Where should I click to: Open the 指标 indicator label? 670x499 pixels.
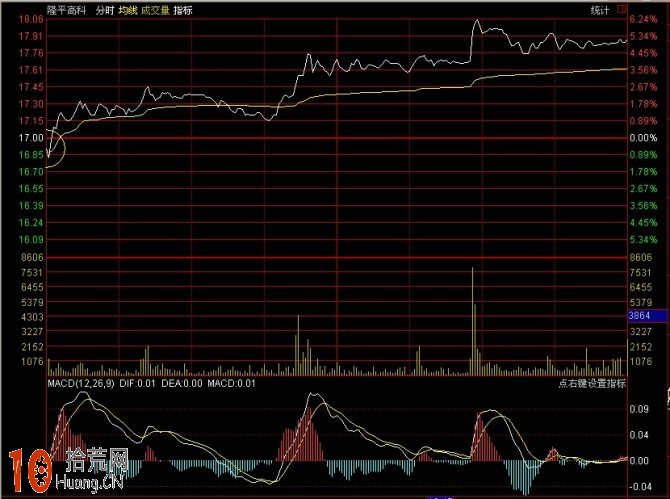[183, 10]
